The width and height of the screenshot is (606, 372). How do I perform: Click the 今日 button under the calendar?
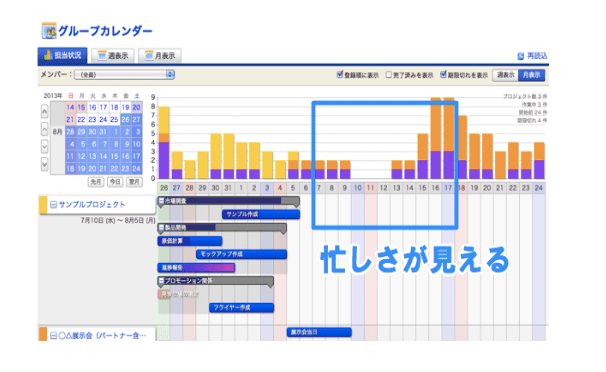115,181
